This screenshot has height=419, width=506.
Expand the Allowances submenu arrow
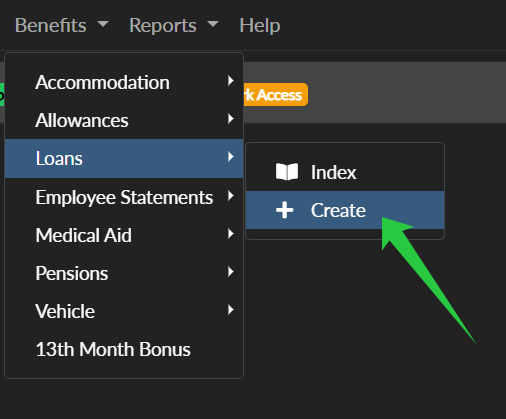pyautogui.click(x=230, y=119)
